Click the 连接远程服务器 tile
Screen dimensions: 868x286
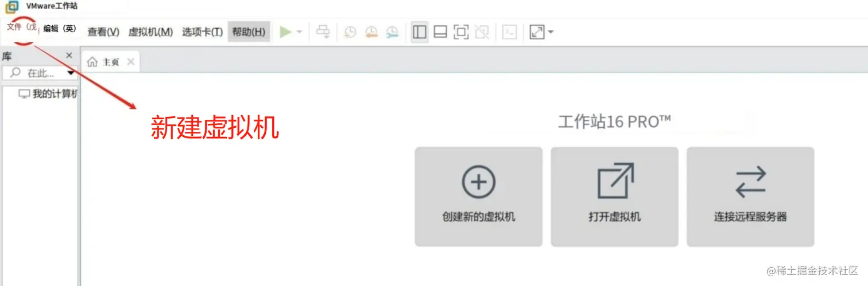(750, 197)
